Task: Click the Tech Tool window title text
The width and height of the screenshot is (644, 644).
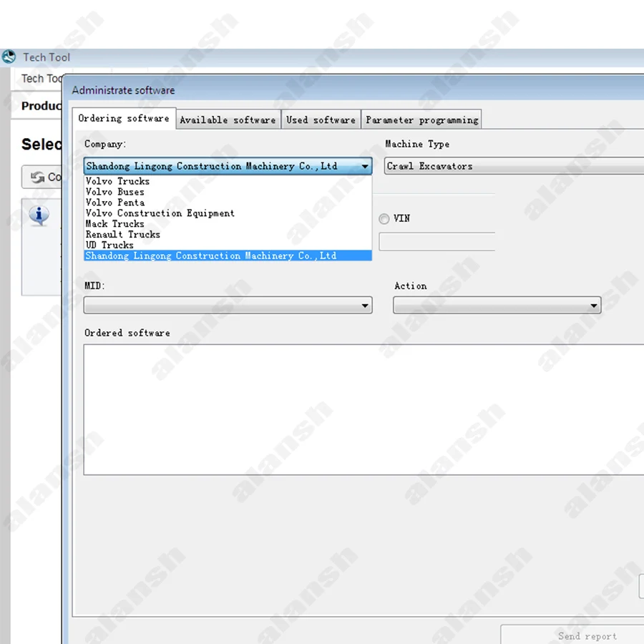Action: coord(47,57)
